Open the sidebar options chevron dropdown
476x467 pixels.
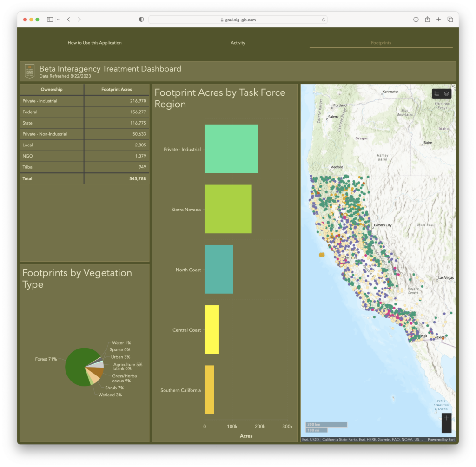point(58,20)
